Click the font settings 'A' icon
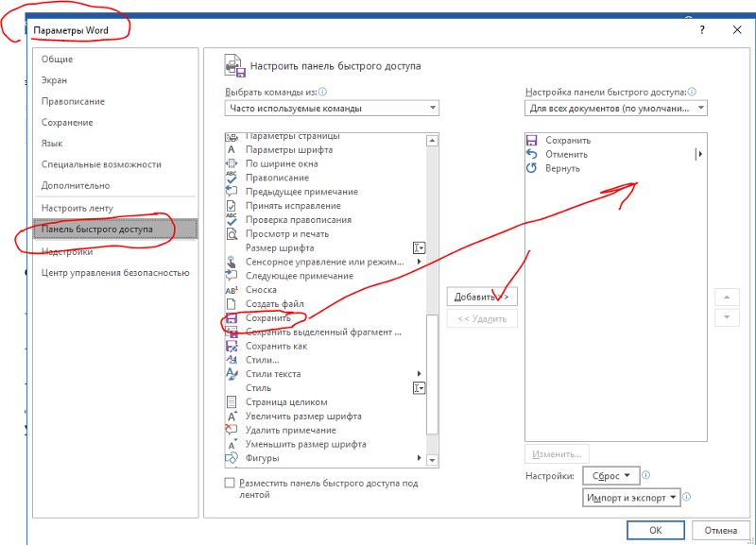This screenshot has width=756, height=545. pyautogui.click(x=232, y=150)
